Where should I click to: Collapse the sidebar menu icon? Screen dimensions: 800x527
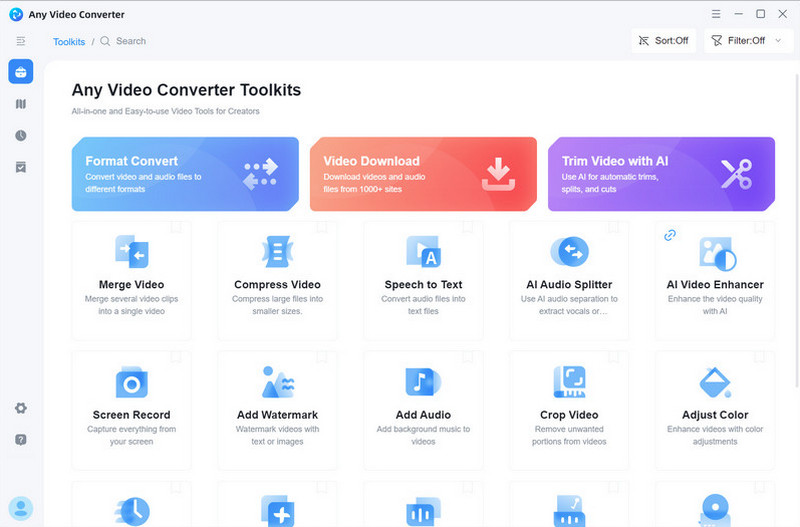point(21,41)
